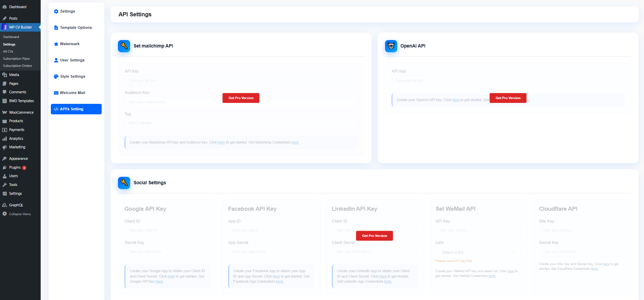Click the Users person icon
The height and width of the screenshot is (300, 644).
click(4, 176)
